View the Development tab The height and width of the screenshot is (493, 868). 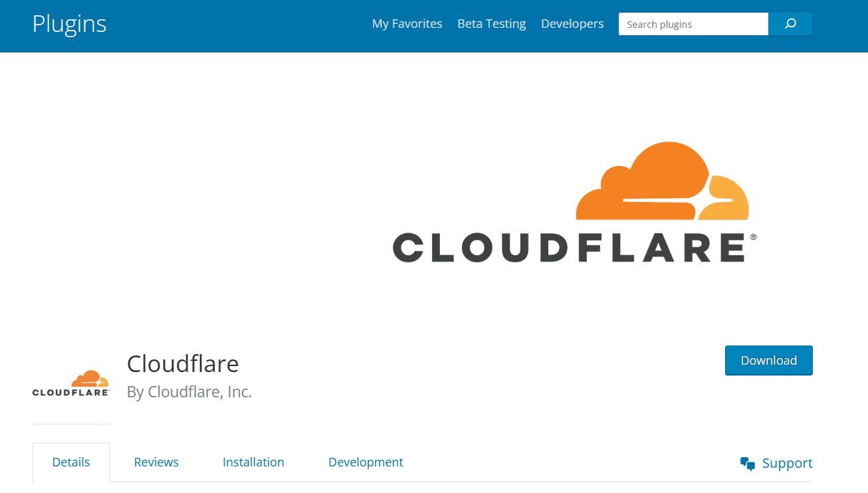(x=366, y=462)
